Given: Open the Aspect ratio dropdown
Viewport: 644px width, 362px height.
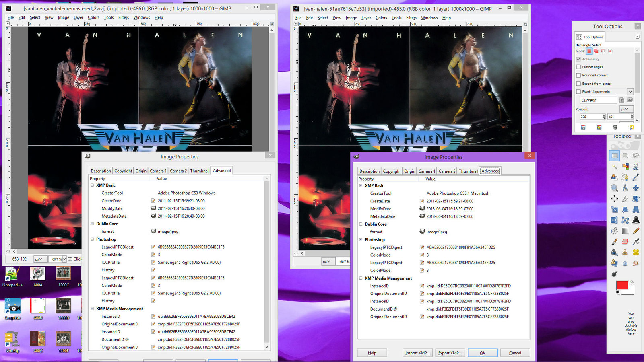Looking at the screenshot, I should tap(613, 92).
